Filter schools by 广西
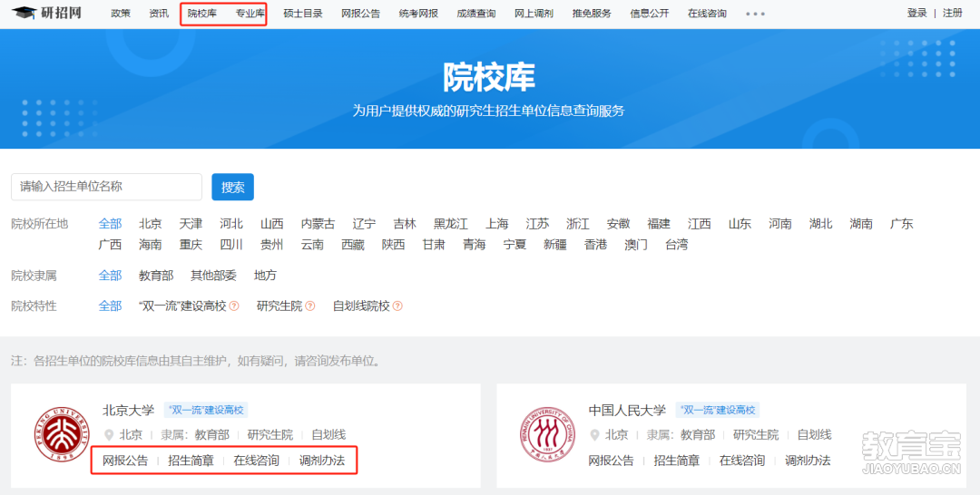Image resolution: width=980 pixels, height=495 pixels. pyautogui.click(x=110, y=244)
